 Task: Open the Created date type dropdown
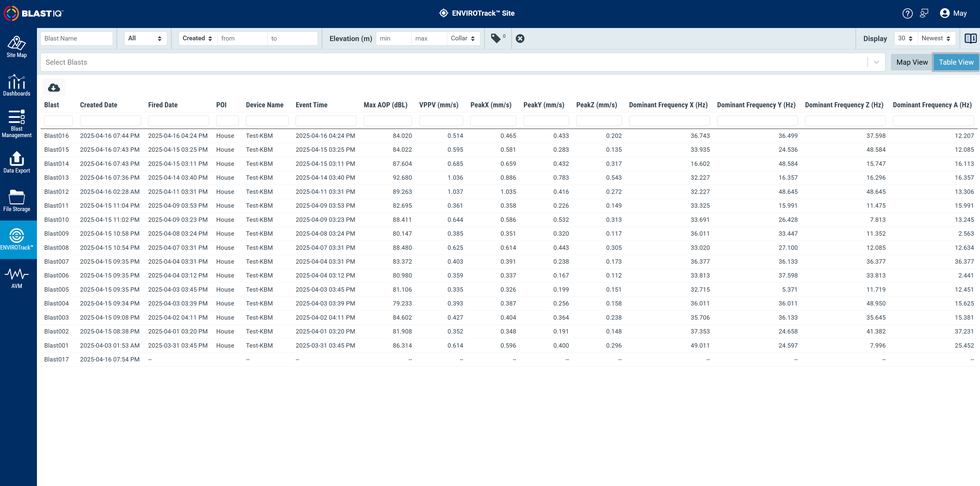tap(198, 39)
